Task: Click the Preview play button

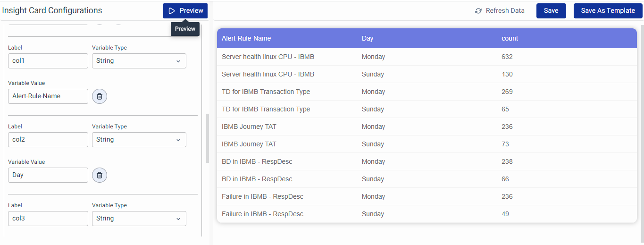Action: click(185, 11)
